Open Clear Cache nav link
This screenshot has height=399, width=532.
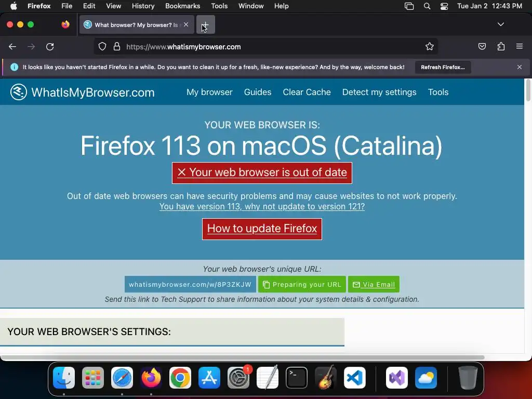click(307, 92)
